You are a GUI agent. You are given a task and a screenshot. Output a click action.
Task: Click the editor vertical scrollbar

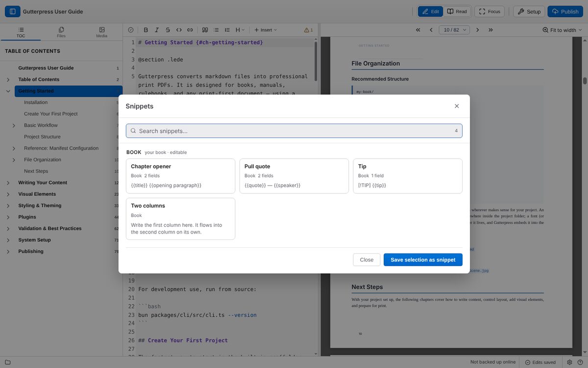pyautogui.click(x=316, y=61)
